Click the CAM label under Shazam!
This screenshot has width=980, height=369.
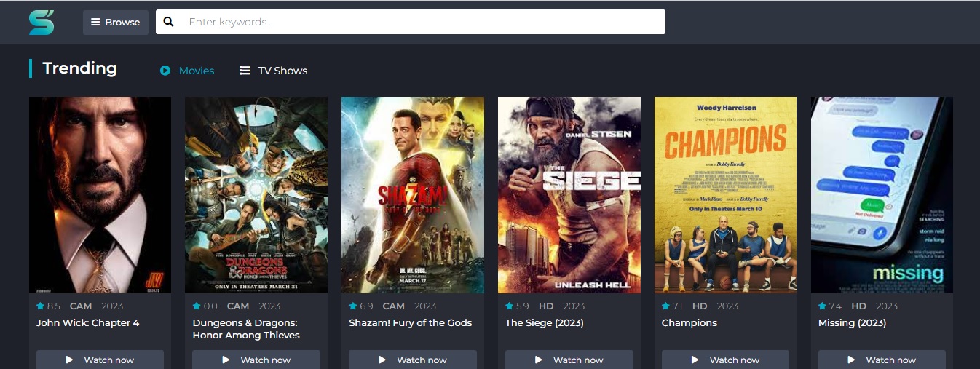coord(394,306)
